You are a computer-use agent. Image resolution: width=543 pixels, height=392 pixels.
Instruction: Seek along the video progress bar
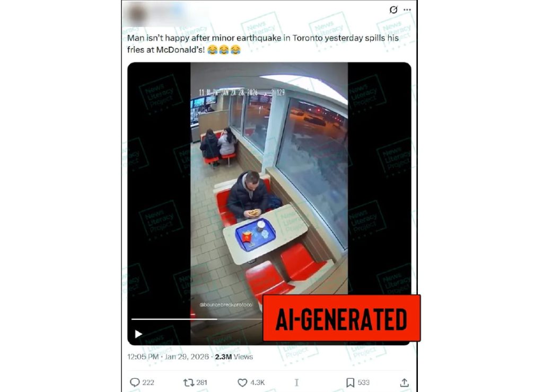196,319
